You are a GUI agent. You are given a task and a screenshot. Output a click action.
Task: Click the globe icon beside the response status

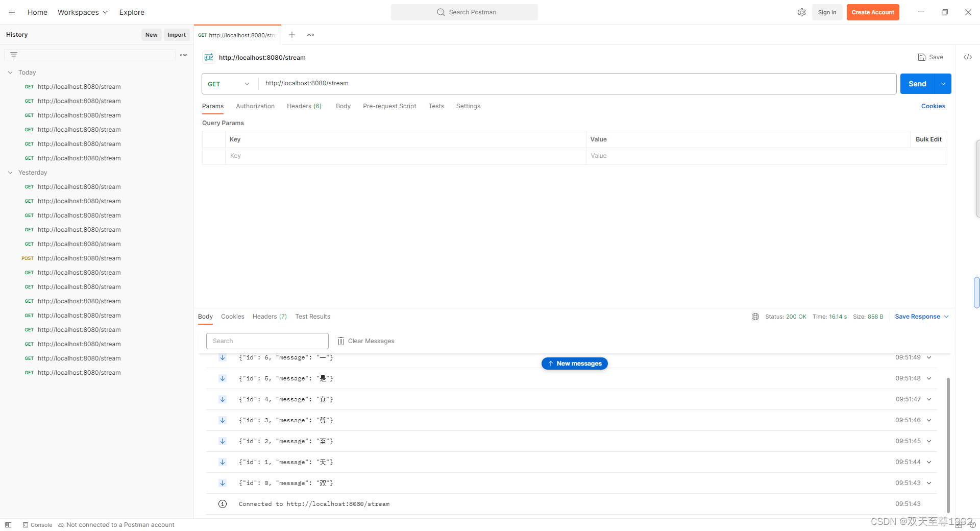pos(755,317)
